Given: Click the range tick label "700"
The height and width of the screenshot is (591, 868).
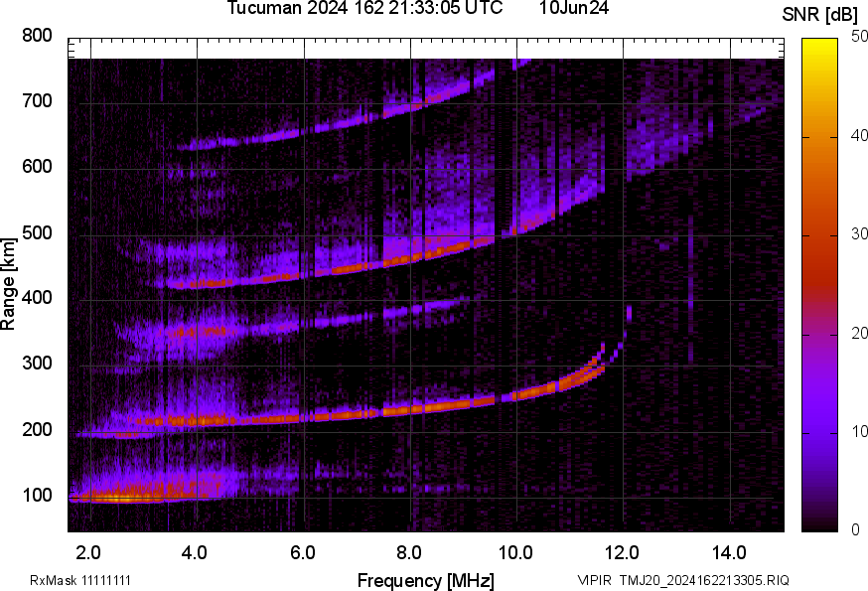Looking at the screenshot, I should (37, 101).
